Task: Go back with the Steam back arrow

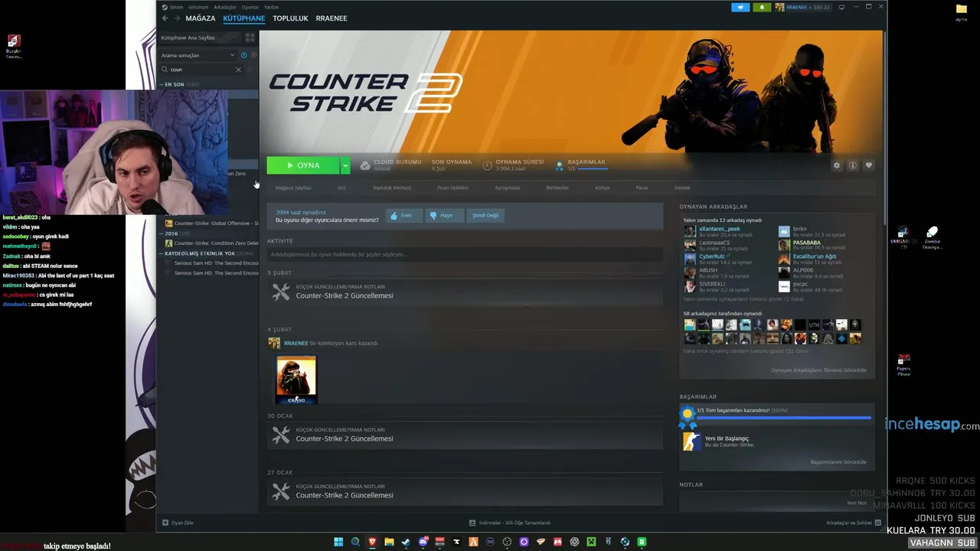Action: click(165, 18)
